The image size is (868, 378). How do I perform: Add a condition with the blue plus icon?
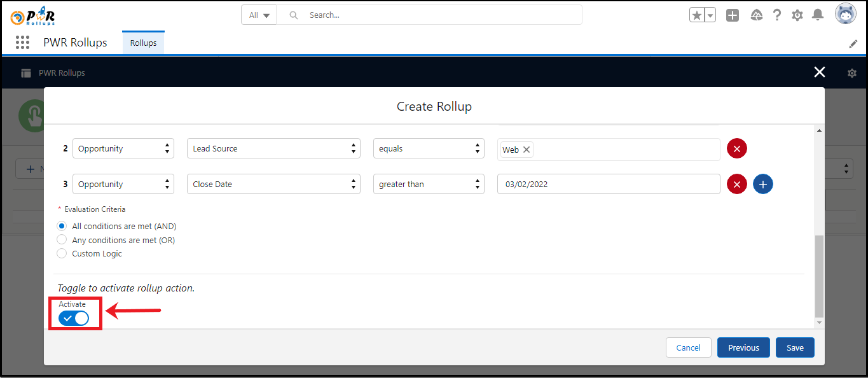pyautogui.click(x=762, y=184)
